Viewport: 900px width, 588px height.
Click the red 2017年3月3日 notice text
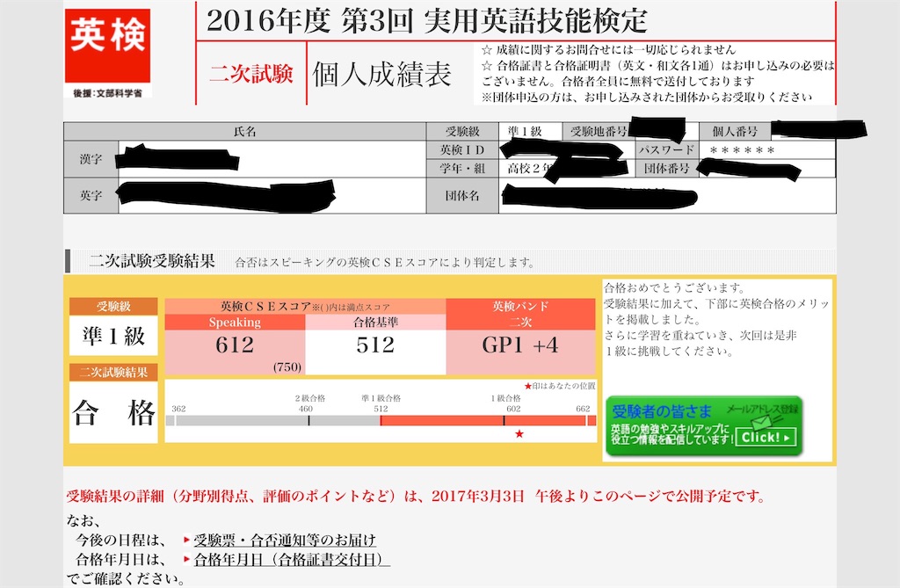pos(417,496)
